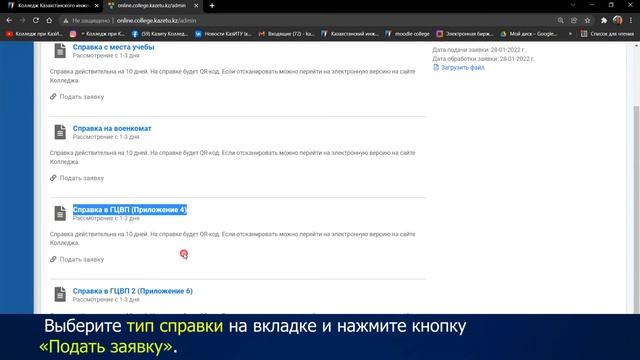Click document icon beside Справка с места учебы

[x=60, y=51]
